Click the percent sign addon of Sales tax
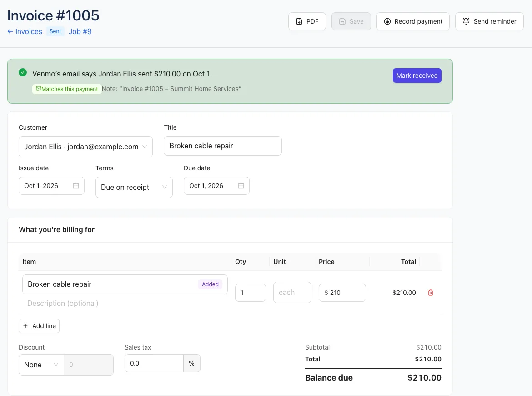This screenshot has height=396, width=532. coord(192,363)
